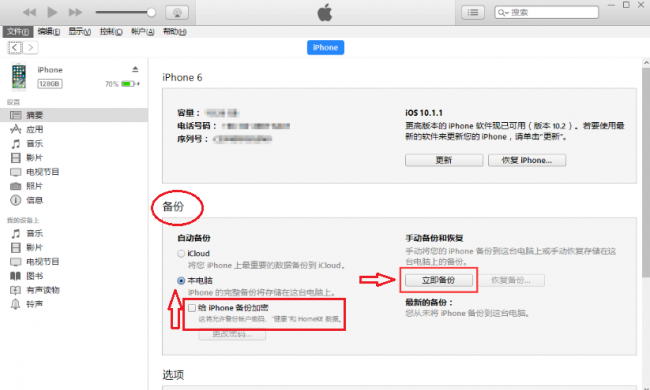Click the battery charge indicator

pos(128,84)
